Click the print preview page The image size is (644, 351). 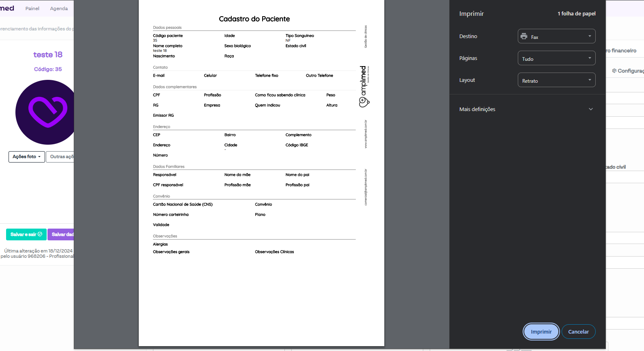[x=261, y=292]
